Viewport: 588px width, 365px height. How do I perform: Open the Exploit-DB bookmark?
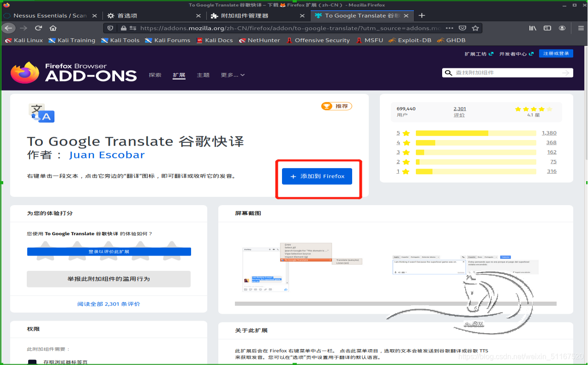pyautogui.click(x=410, y=40)
